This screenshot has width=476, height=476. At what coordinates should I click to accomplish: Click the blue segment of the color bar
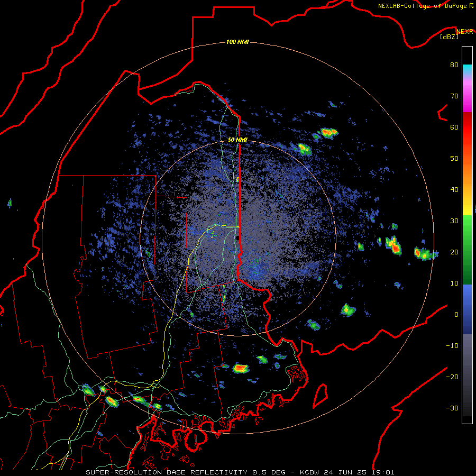point(467,309)
